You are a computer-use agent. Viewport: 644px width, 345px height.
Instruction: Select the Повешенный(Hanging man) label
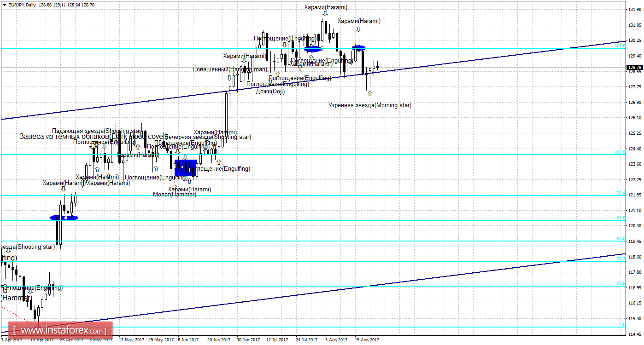[x=230, y=69]
